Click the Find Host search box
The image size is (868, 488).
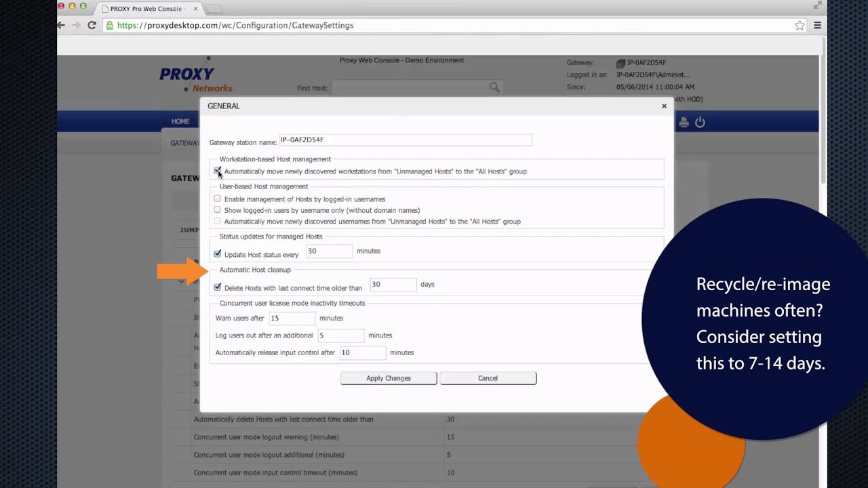pyautogui.click(x=416, y=87)
